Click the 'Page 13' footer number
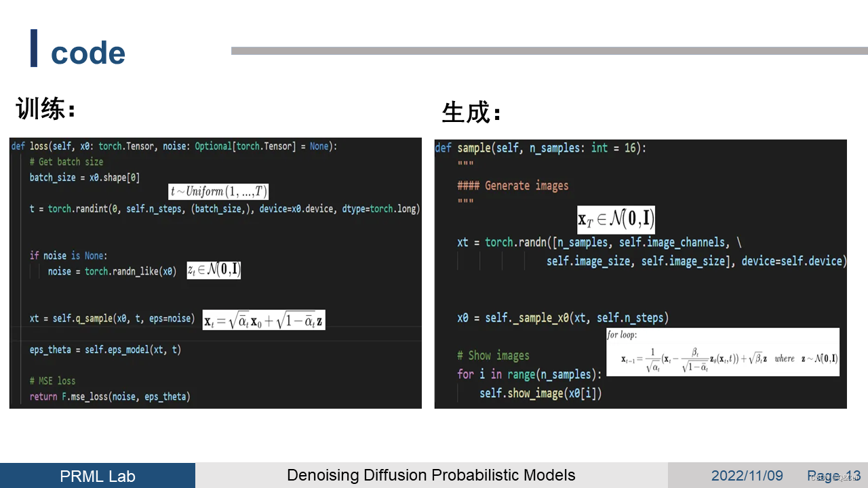 (x=834, y=476)
